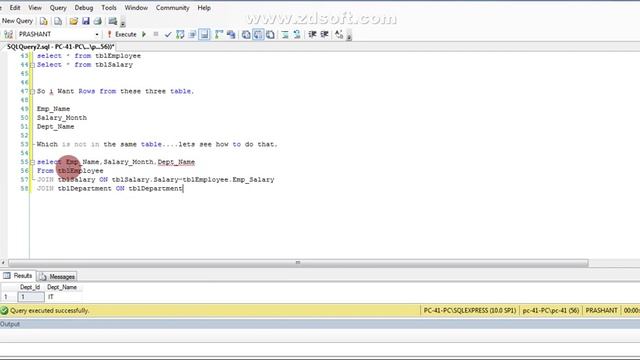640x360 pixels.
Task: Open the Community menu
Action: [x=172, y=8]
